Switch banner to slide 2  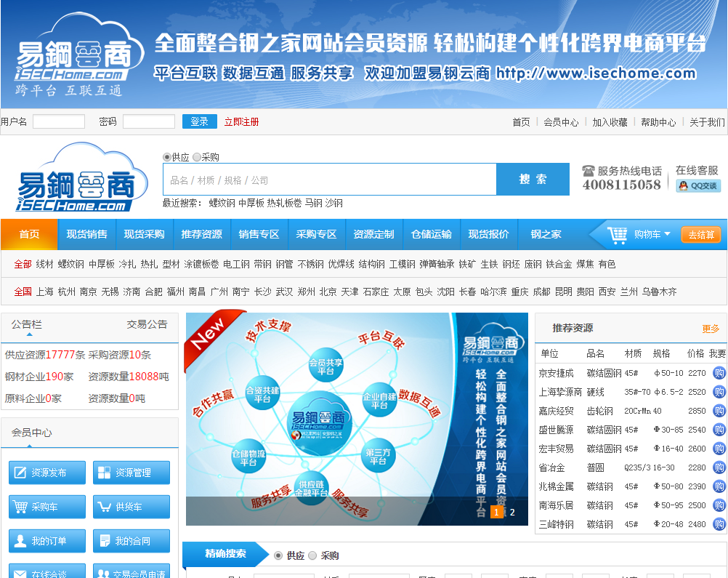(x=512, y=512)
